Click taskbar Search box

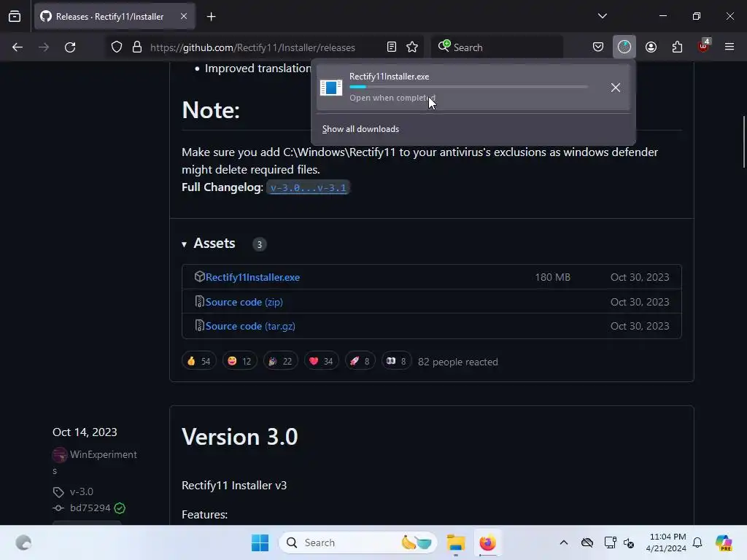(x=358, y=542)
